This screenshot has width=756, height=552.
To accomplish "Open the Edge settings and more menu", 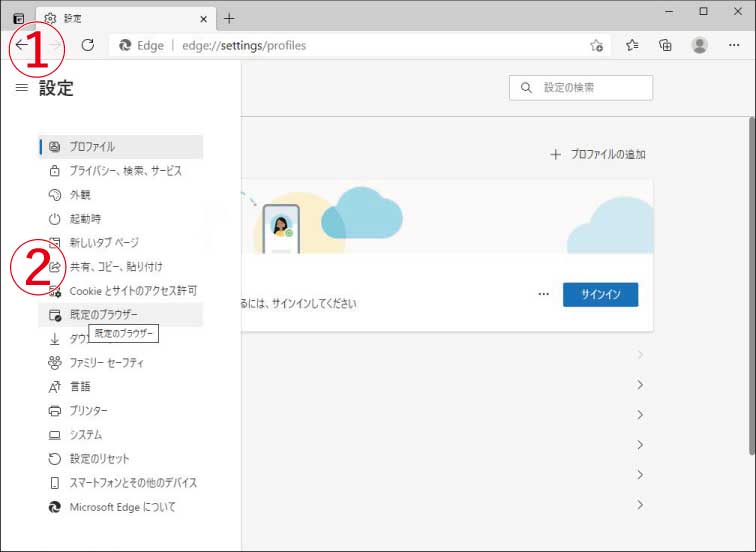I will 734,45.
